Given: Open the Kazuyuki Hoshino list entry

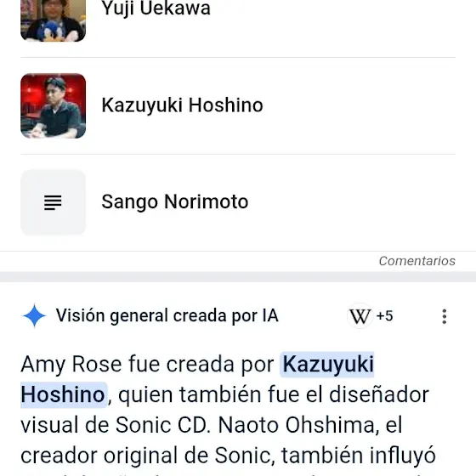Looking at the screenshot, I should [x=238, y=106].
